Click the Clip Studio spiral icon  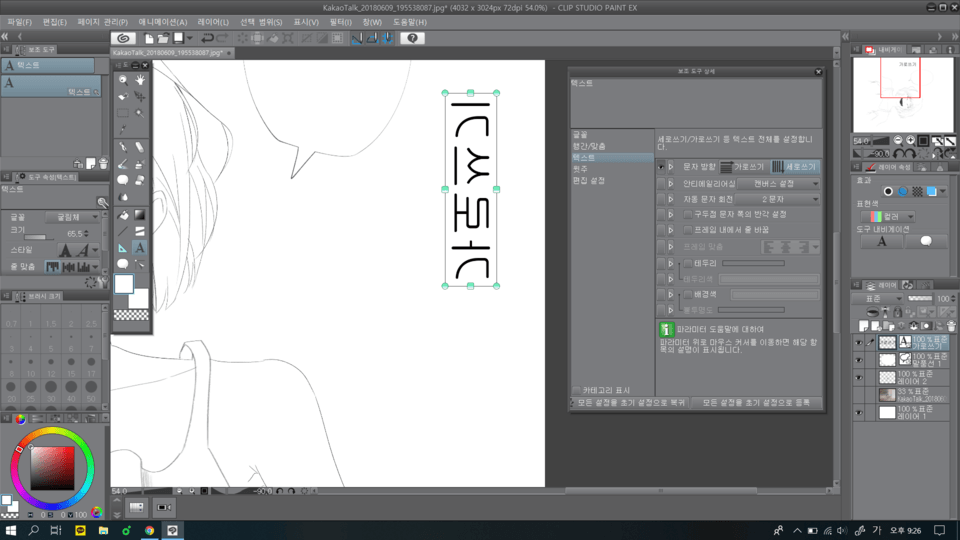[127, 38]
